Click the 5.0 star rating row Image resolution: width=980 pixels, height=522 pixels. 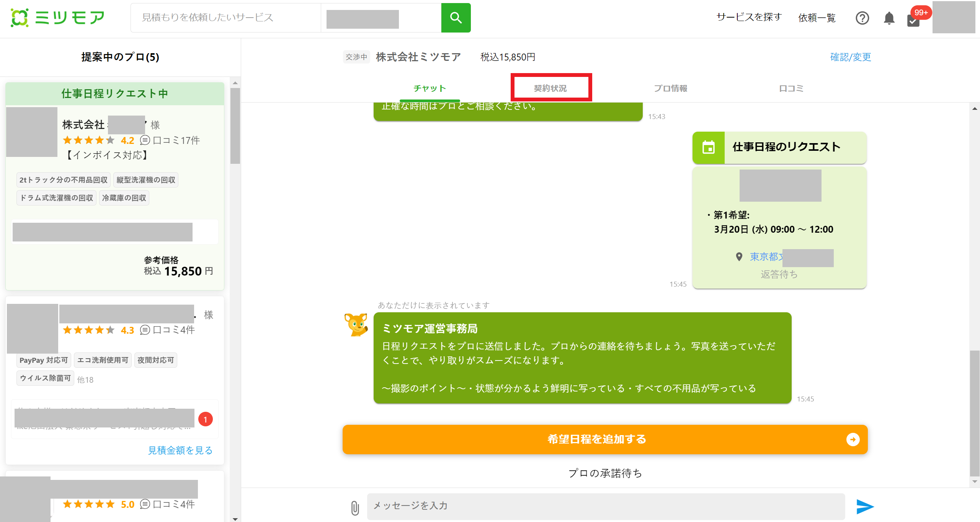pyautogui.click(x=98, y=504)
